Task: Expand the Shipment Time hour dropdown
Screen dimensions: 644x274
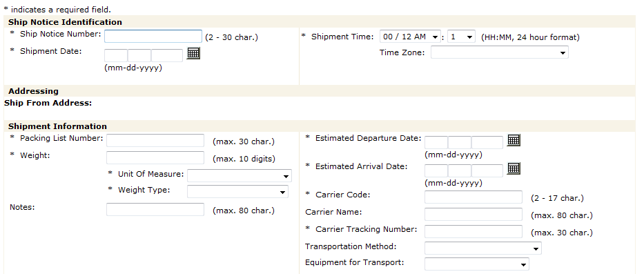Action: [410, 37]
